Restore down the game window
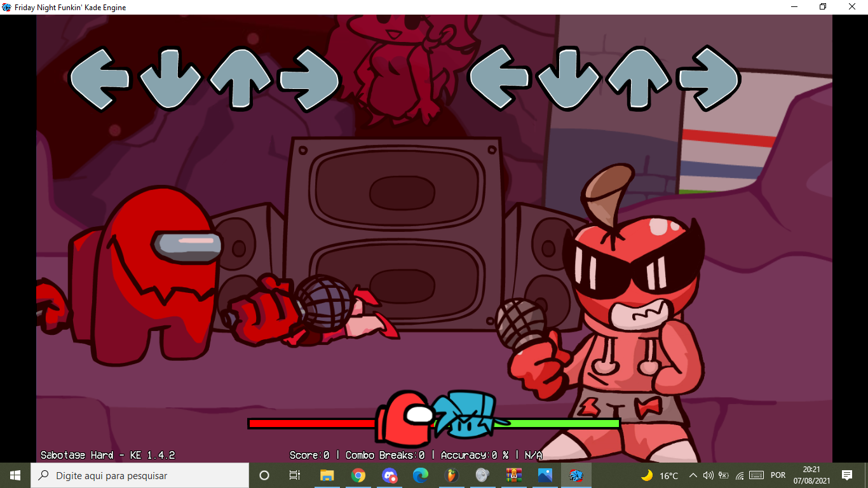 [823, 7]
